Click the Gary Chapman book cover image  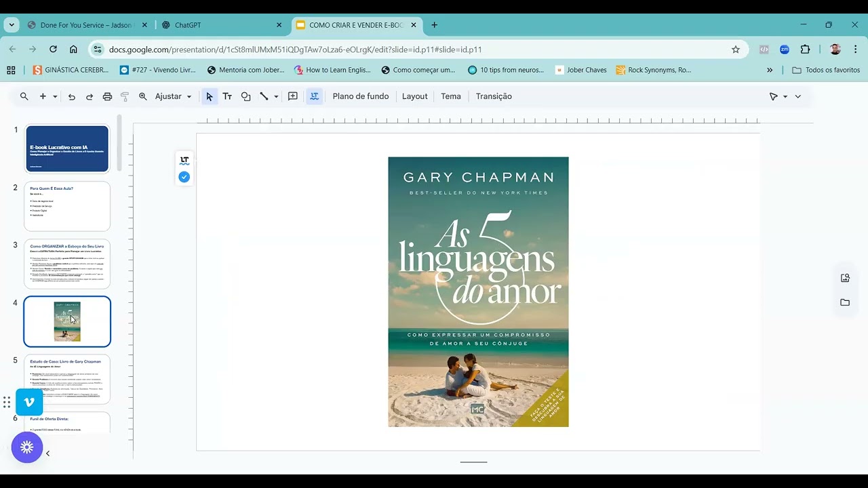478,292
